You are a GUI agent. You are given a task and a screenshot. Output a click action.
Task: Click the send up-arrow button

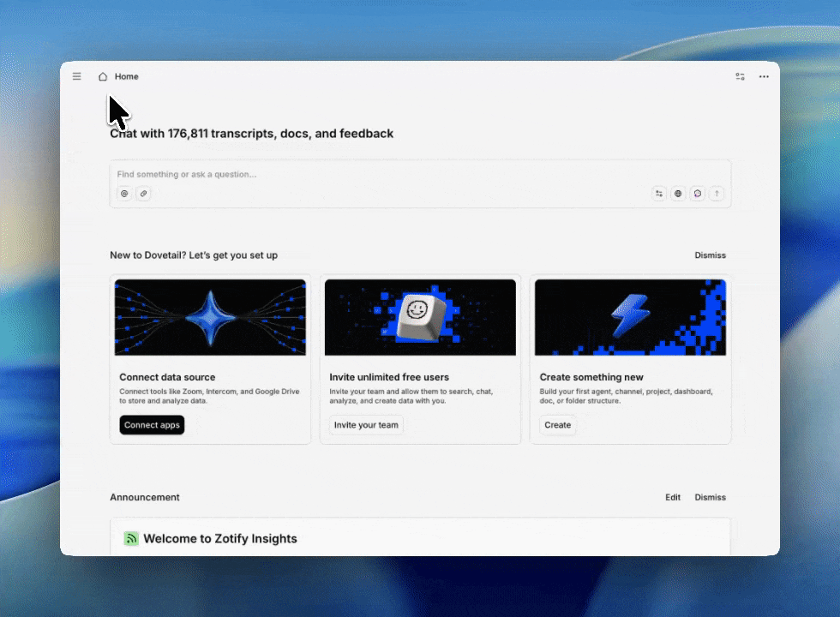(x=717, y=194)
